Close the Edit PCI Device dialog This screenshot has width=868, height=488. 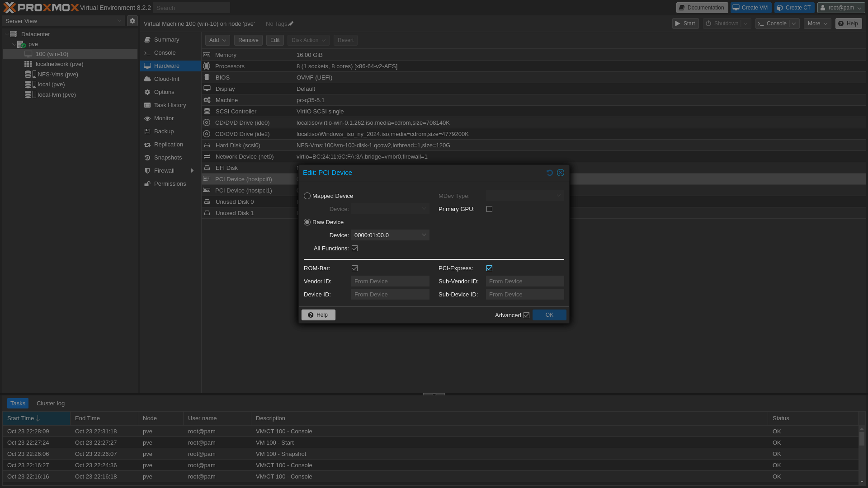pyautogui.click(x=561, y=173)
